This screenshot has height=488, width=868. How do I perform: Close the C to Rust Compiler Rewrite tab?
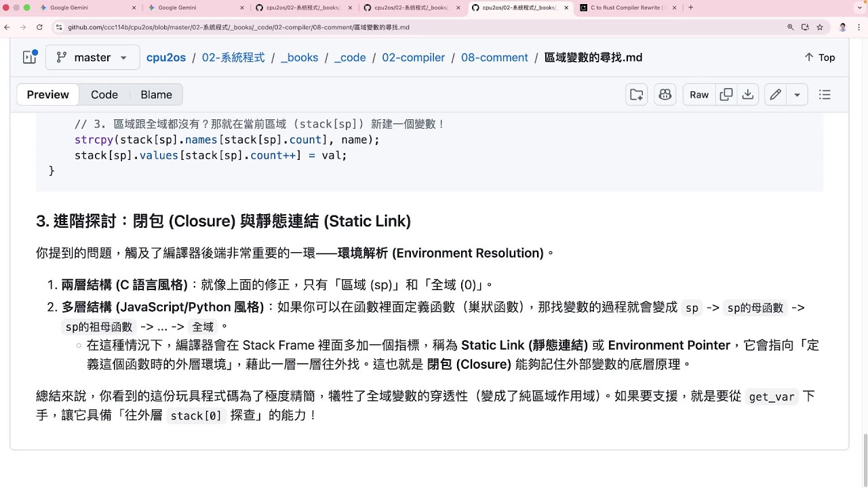(x=674, y=7)
